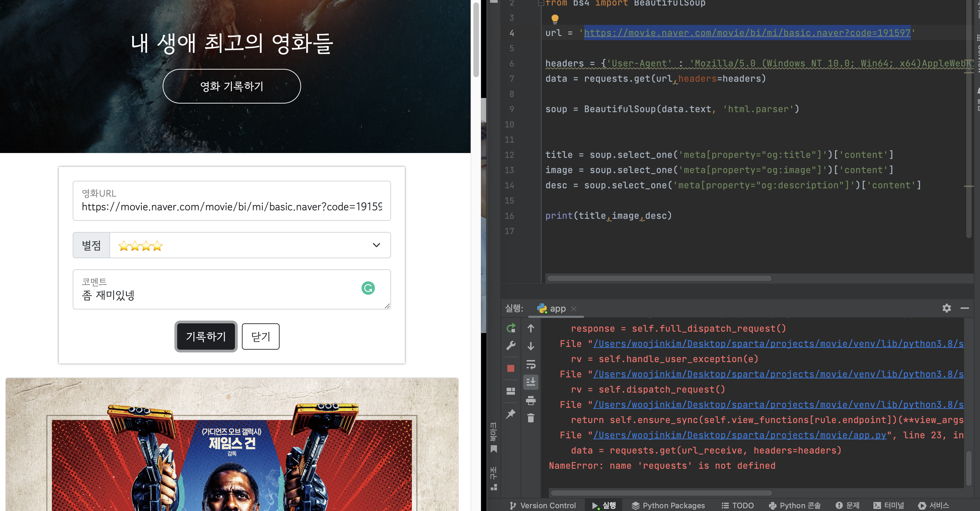Collapse the import block fold marker
The image size is (980, 511).
541,3
